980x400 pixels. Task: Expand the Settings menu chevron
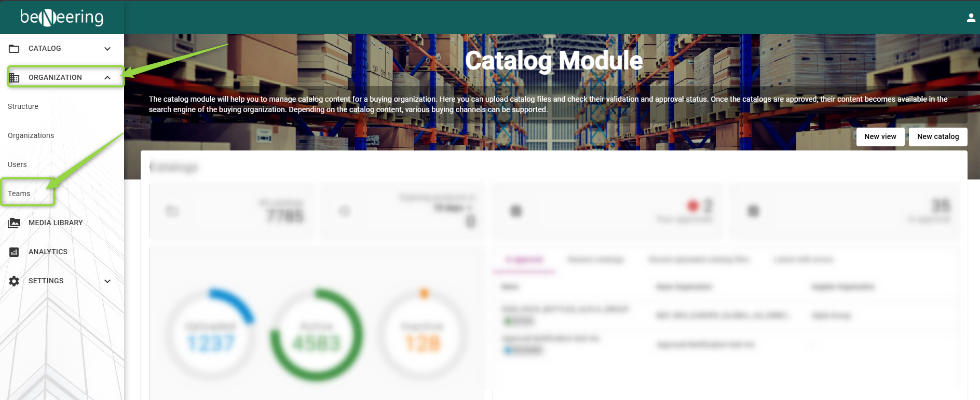tap(107, 281)
